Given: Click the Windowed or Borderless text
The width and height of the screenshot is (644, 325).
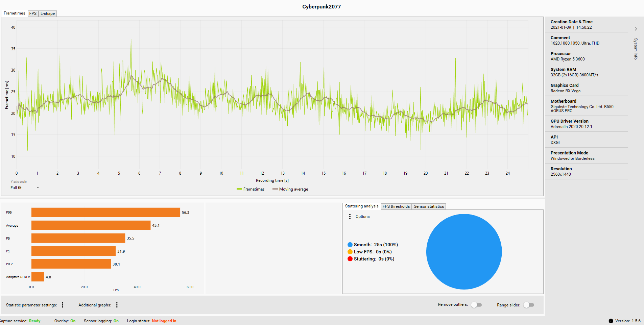Looking at the screenshot, I should pos(572,158).
